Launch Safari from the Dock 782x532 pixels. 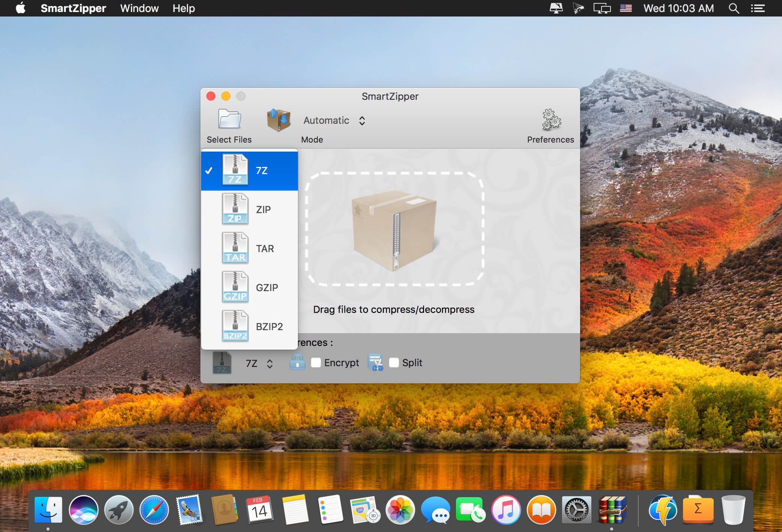coord(154,509)
